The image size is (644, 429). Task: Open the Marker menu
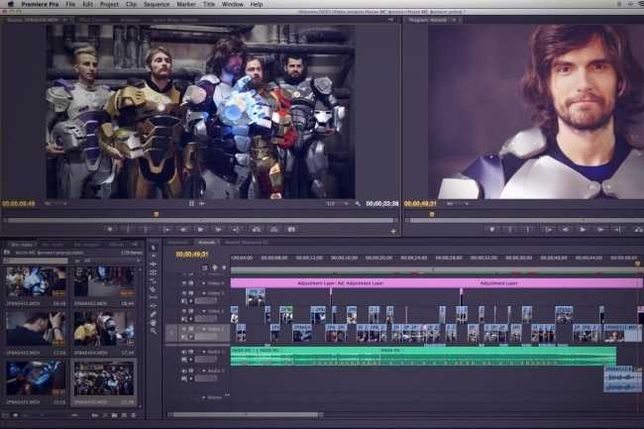(186, 4)
